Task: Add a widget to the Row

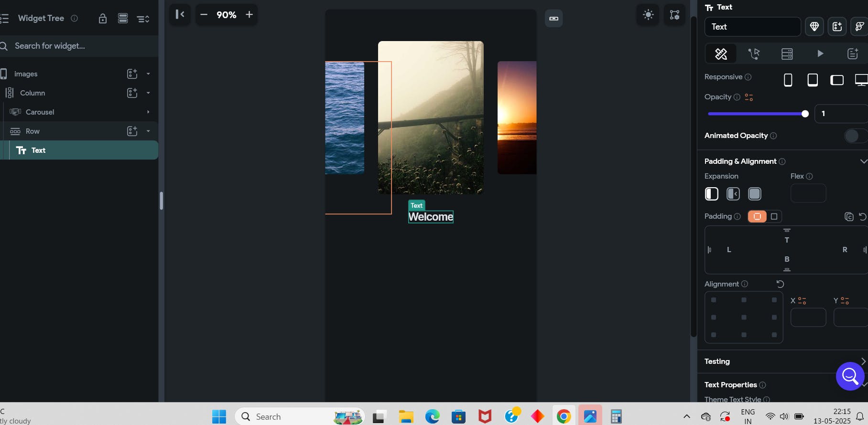Action: point(132,131)
